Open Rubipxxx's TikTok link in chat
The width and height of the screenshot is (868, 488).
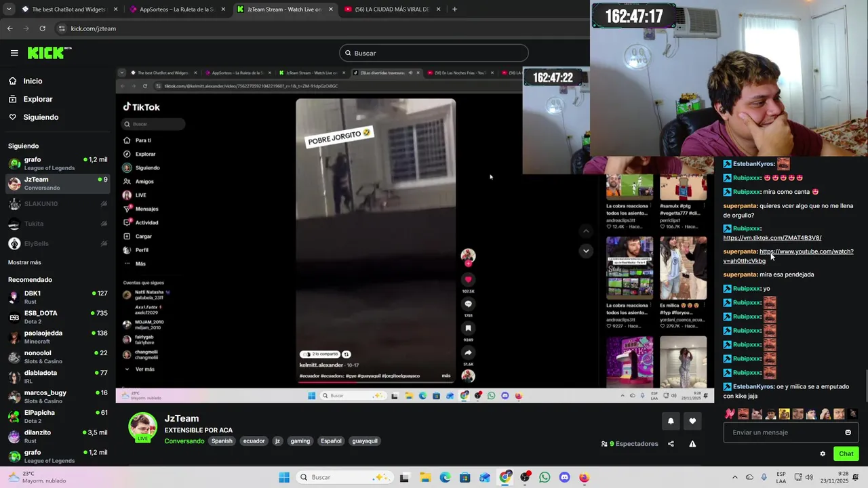[772, 238]
